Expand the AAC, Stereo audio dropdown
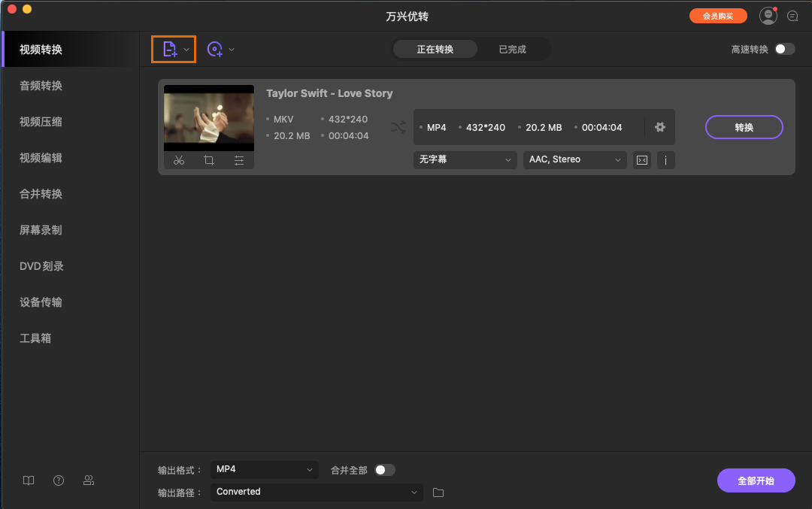This screenshot has height=509, width=812. 574,159
